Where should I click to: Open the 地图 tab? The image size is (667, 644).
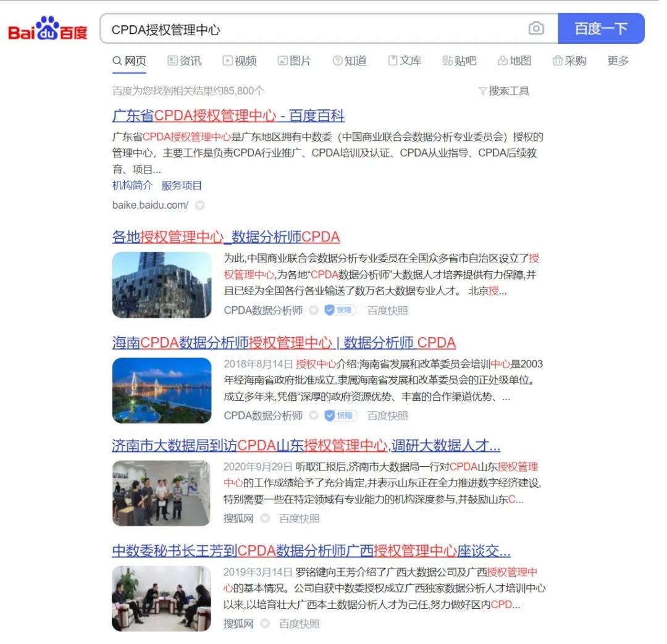[x=514, y=61]
